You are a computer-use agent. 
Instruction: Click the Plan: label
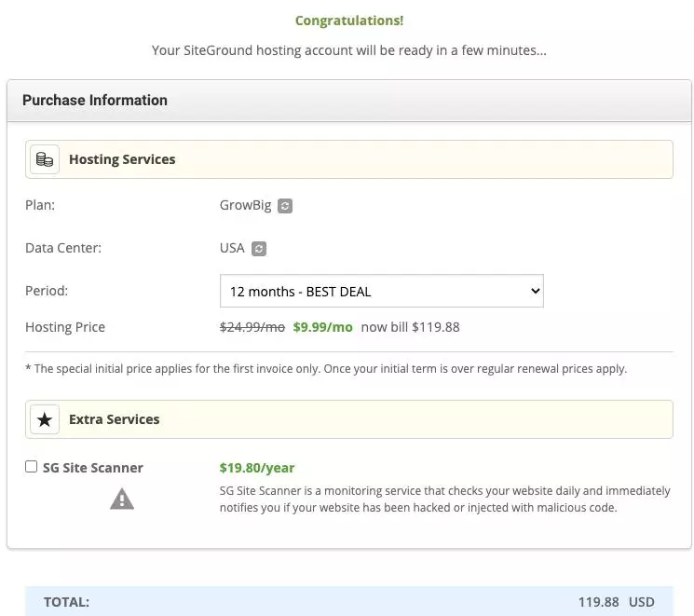[40, 205]
